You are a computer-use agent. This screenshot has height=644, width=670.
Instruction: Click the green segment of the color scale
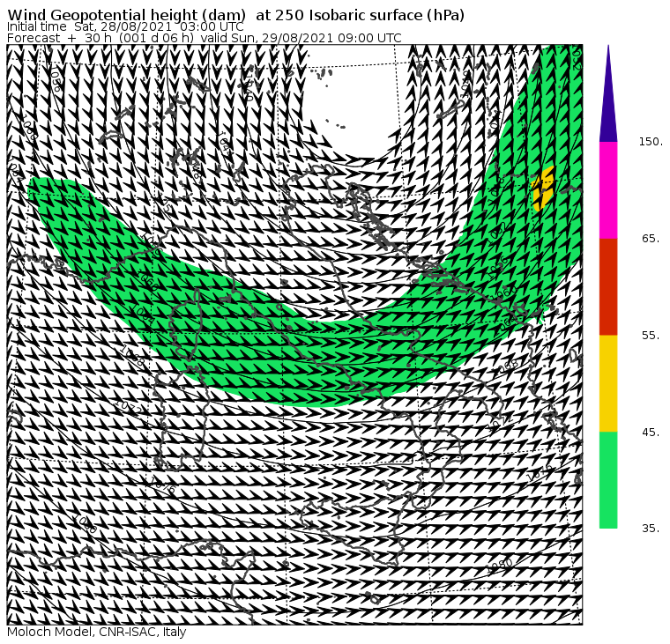(608, 479)
